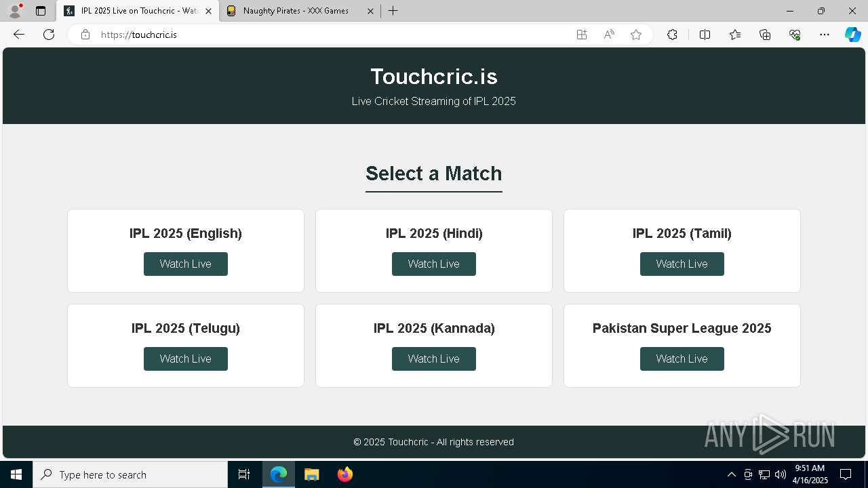Open the Windows Start menu
Screen dimensions: 868x488
click(x=16, y=474)
